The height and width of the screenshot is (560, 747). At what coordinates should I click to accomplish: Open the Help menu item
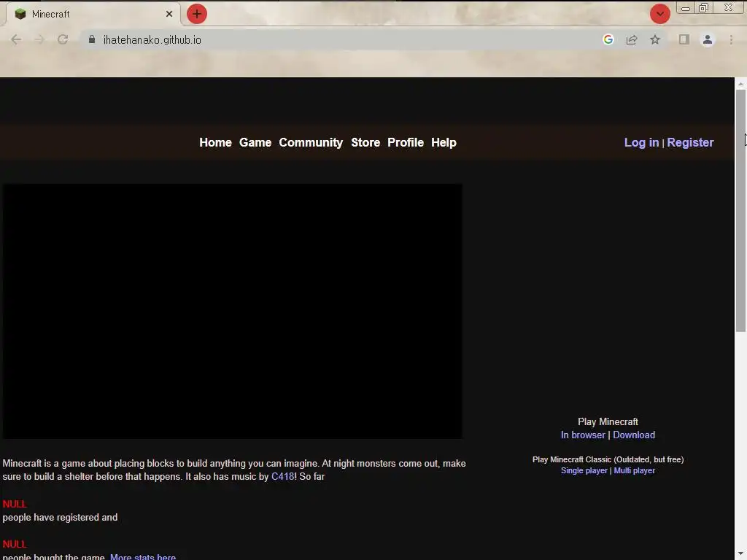(x=444, y=142)
